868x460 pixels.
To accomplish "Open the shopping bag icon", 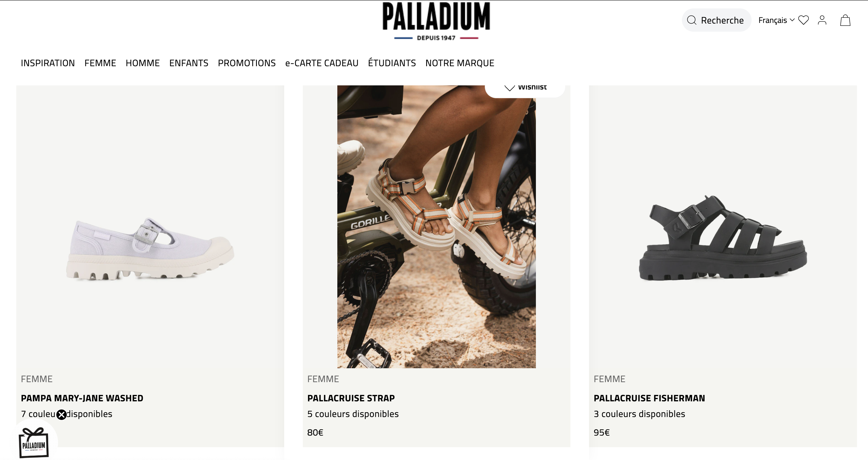I will (845, 20).
